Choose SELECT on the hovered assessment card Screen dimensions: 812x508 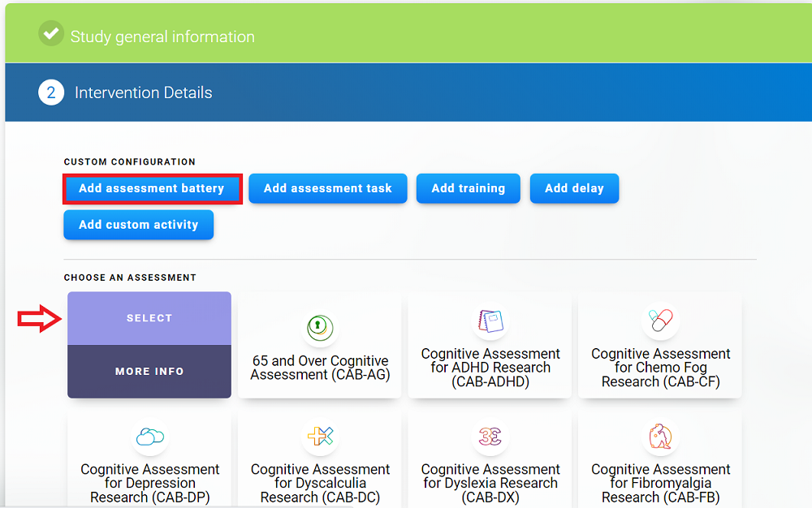[x=149, y=318]
